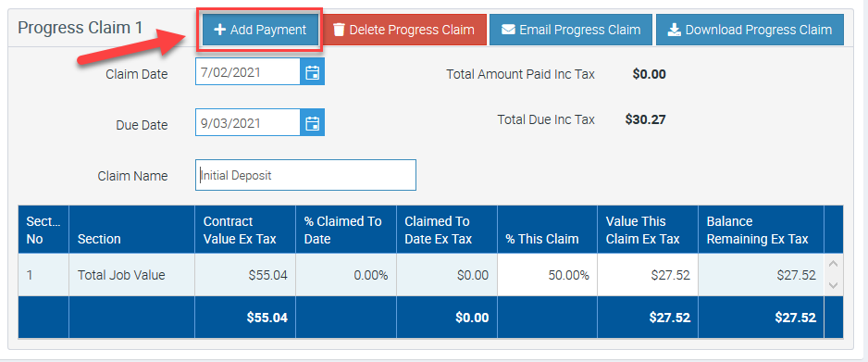The image size is (868, 362).
Task: Focus the Due Date field 9/03/2021
Action: pos(248,122)
